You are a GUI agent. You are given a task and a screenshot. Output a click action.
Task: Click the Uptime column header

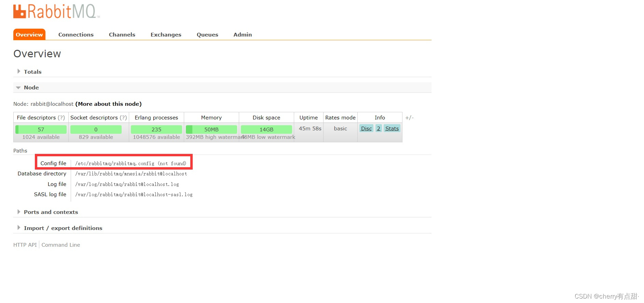pos(309,117)
